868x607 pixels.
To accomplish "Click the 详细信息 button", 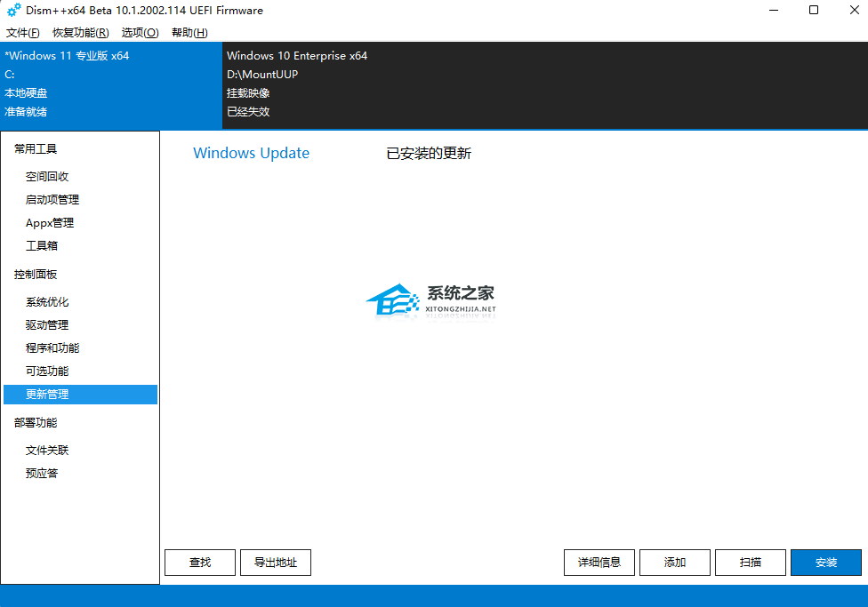I will coord(599,563).
